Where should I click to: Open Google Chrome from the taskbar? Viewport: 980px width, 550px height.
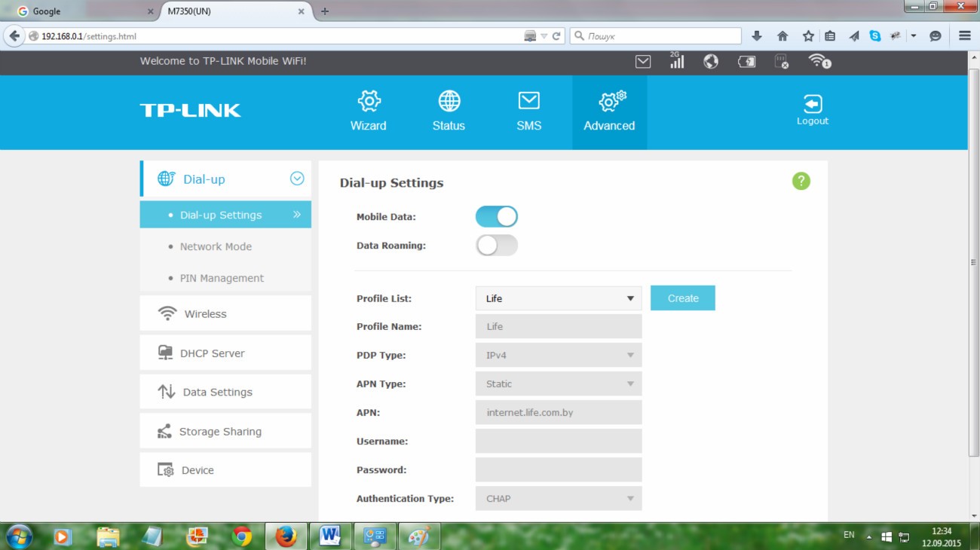242,536
